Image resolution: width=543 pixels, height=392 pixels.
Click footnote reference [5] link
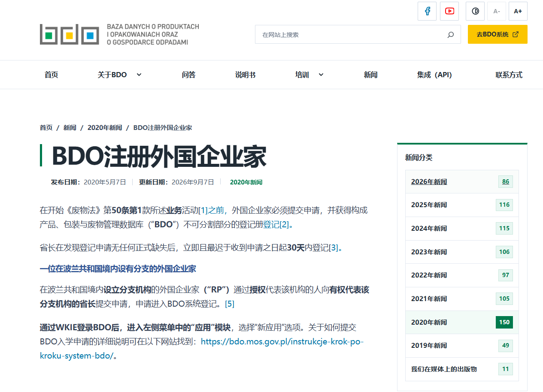[x=230, y=304]
